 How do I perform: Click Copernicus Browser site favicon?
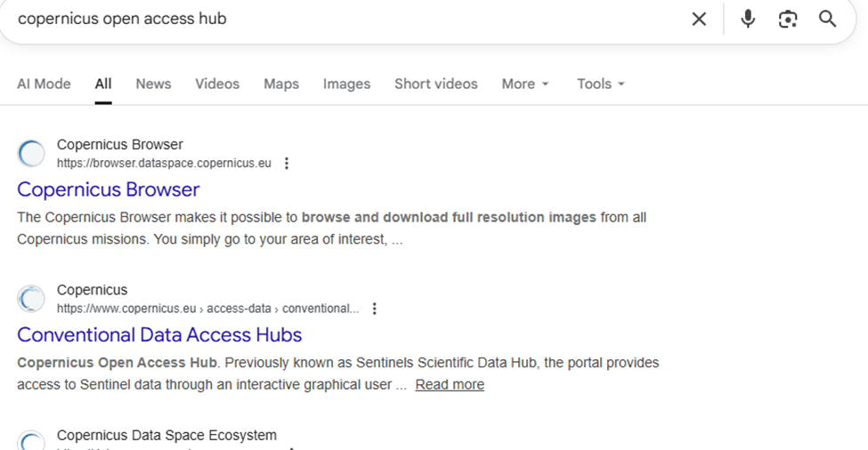tap(31, 154)
